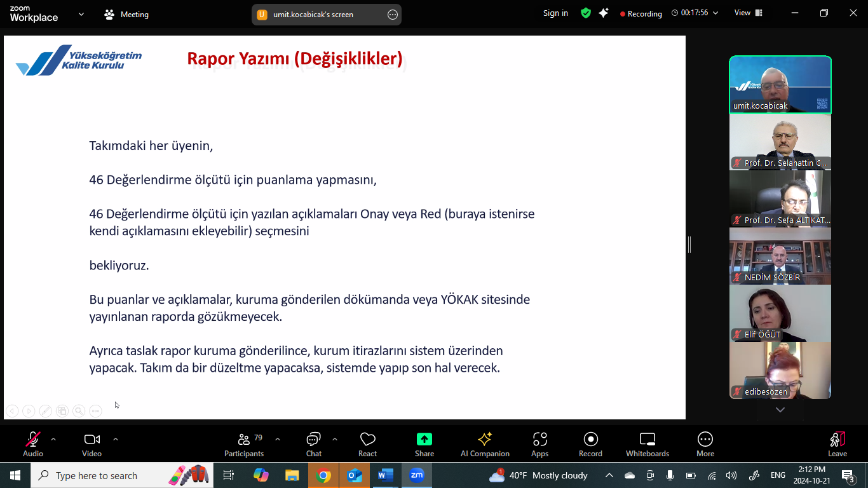Go to previous slide arrow
Image resolution: width=868 pixels, height=488 pixels.
(12, 411)
